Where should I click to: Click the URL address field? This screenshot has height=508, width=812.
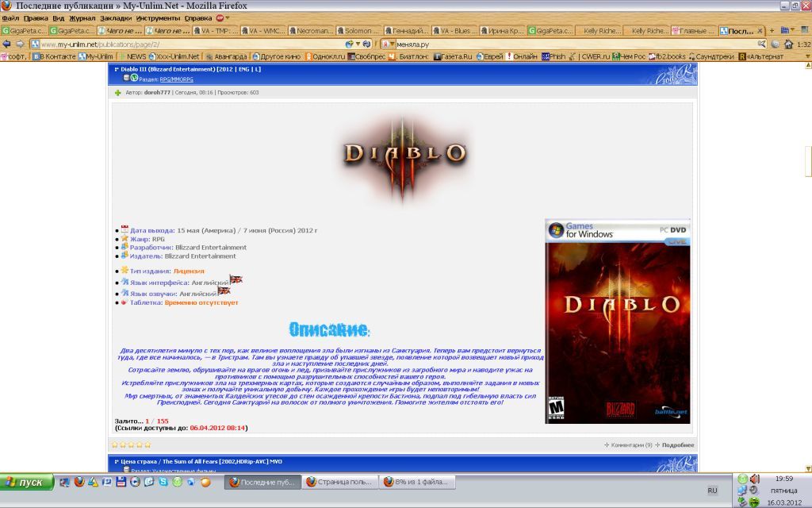point(192,44)
